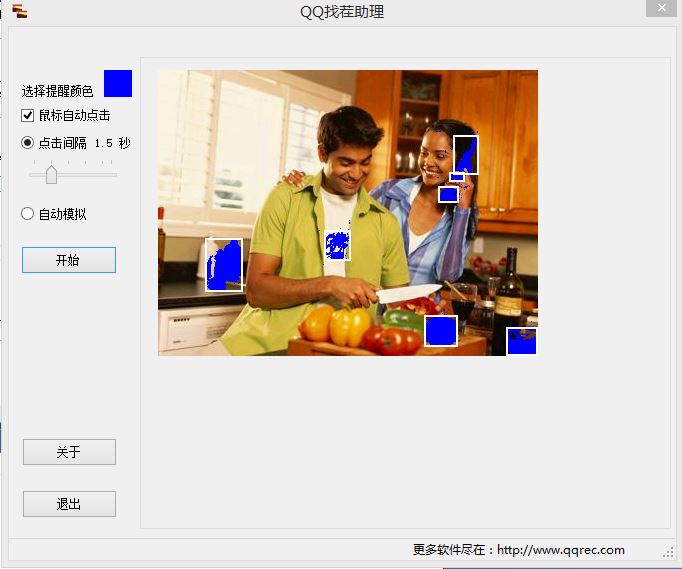Click the blue difference marker on the man's shirt
Screen dimensions: 682x569
[338, 245]
